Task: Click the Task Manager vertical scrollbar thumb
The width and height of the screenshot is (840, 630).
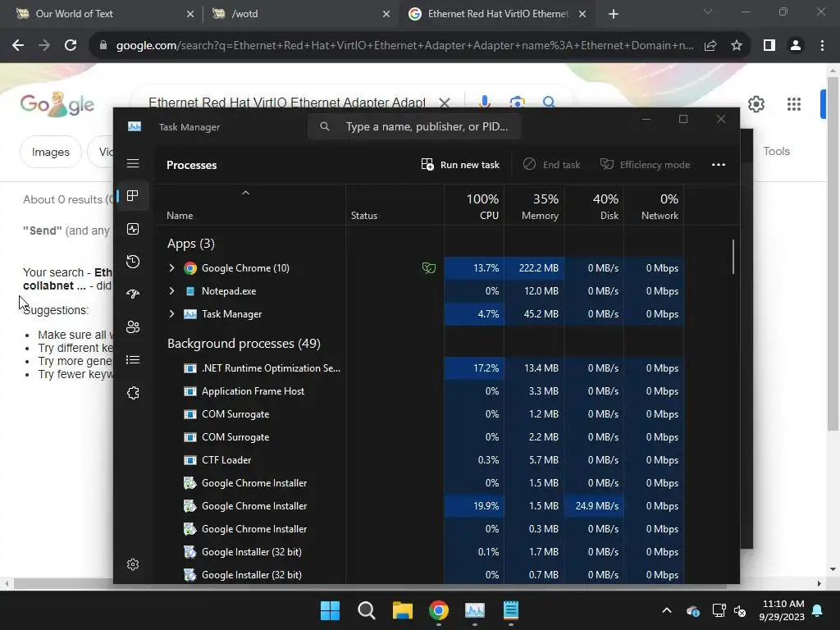Action: 733,257
